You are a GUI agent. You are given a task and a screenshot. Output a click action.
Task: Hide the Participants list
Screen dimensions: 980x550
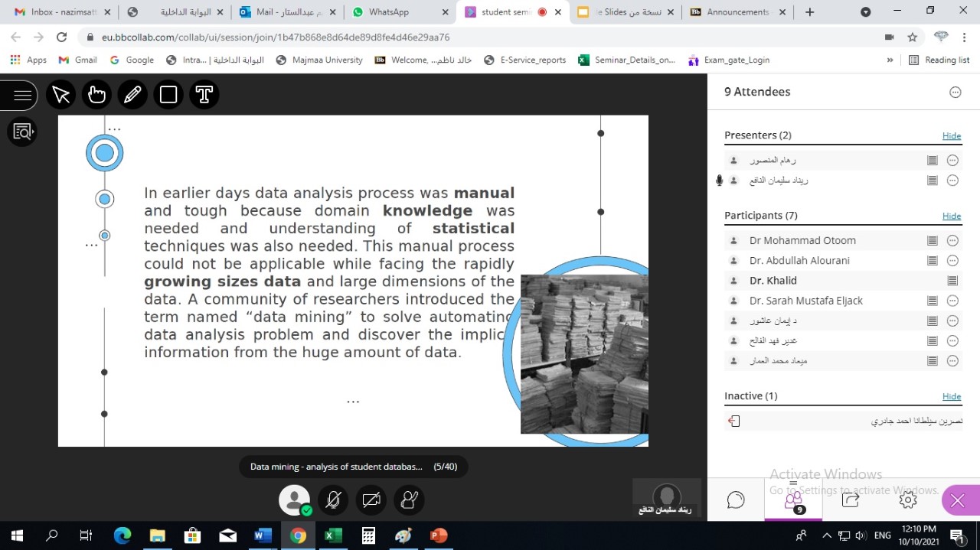[x=952, y=216]
